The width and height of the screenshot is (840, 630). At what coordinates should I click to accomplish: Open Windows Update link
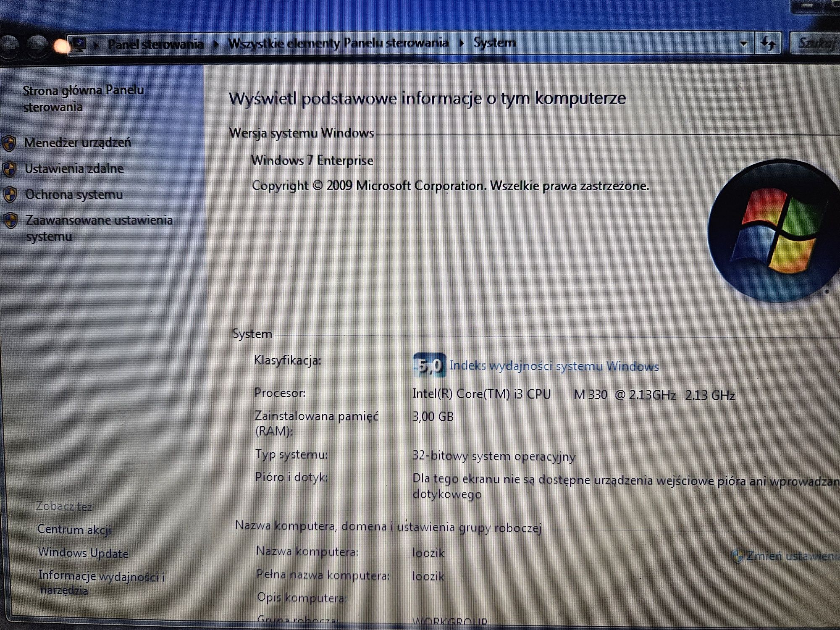click(83, 553)
